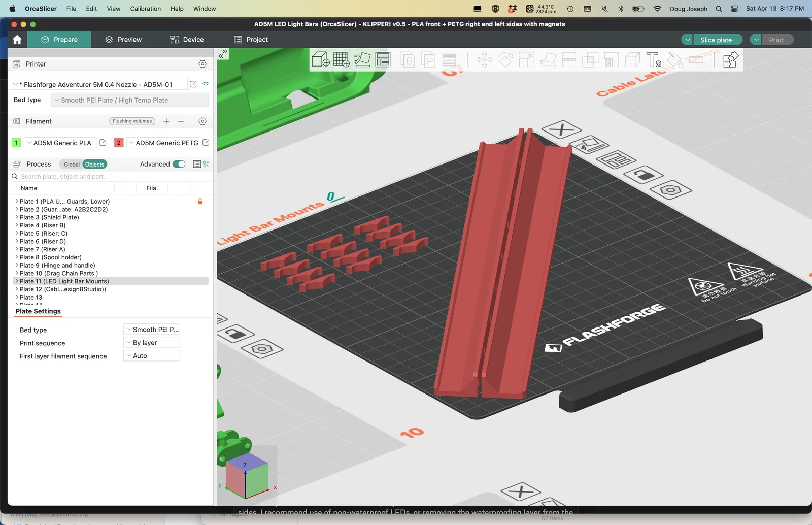The height and width of the screenshot is (525, 812).
Task: Open the Print button dropdown arrow
Action: (x=756, y=40)
